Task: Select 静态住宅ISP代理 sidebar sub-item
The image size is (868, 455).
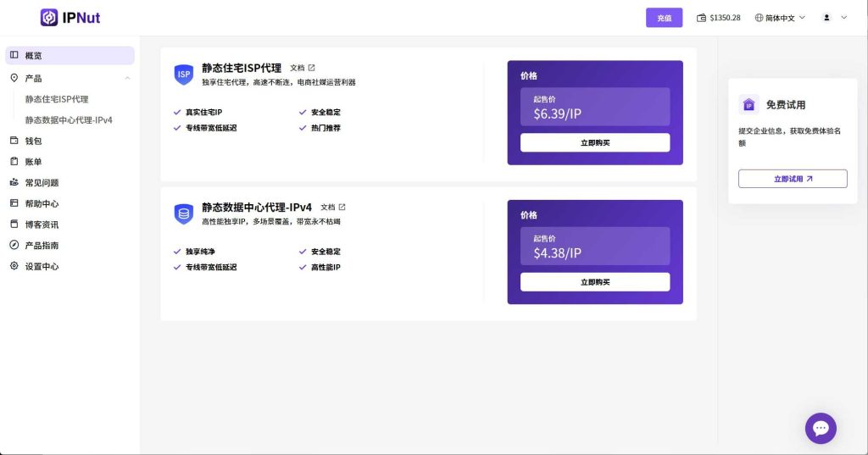Action: (x=57, y=99)
